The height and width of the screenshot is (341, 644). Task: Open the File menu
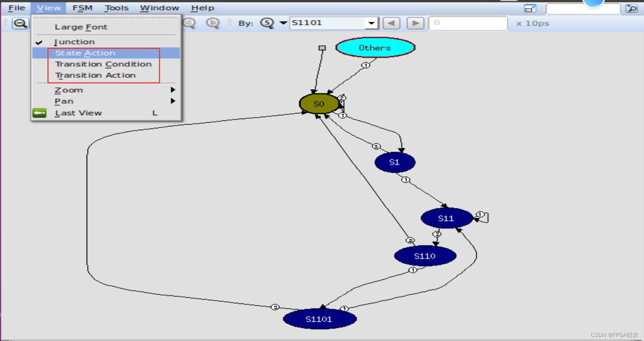[17, 8]
